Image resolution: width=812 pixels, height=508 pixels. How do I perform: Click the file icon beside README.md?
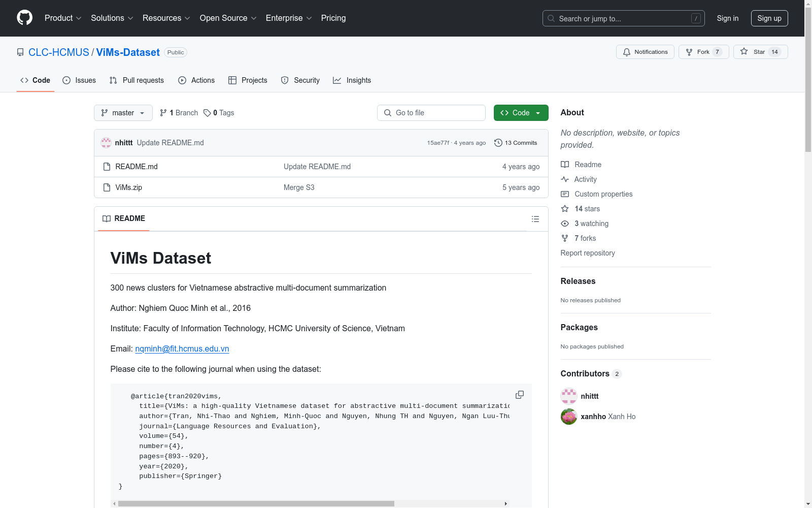pos(107,167)
